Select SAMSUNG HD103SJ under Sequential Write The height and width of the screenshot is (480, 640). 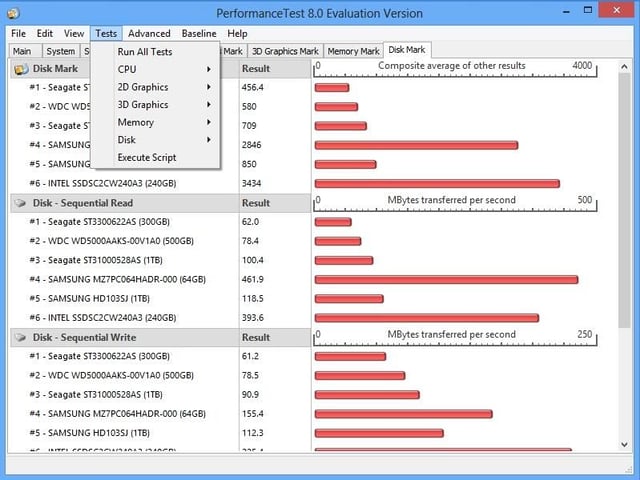(x=89, y=433)
